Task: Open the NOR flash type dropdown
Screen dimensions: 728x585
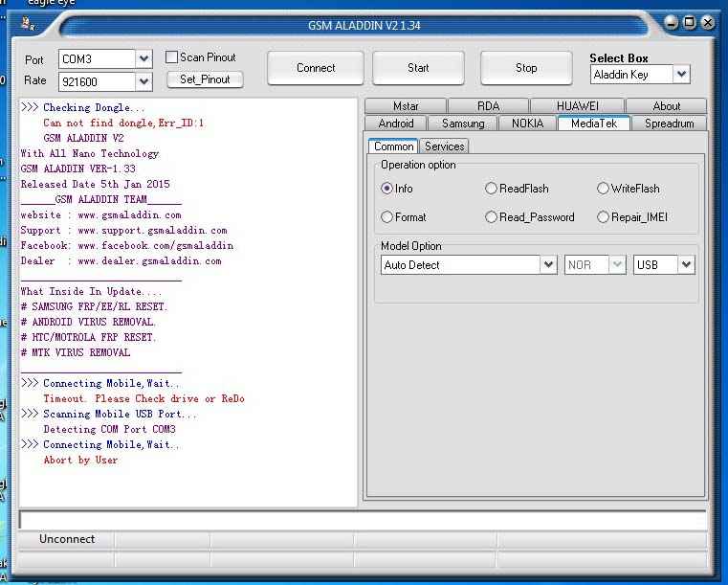Action: point(617,265)
